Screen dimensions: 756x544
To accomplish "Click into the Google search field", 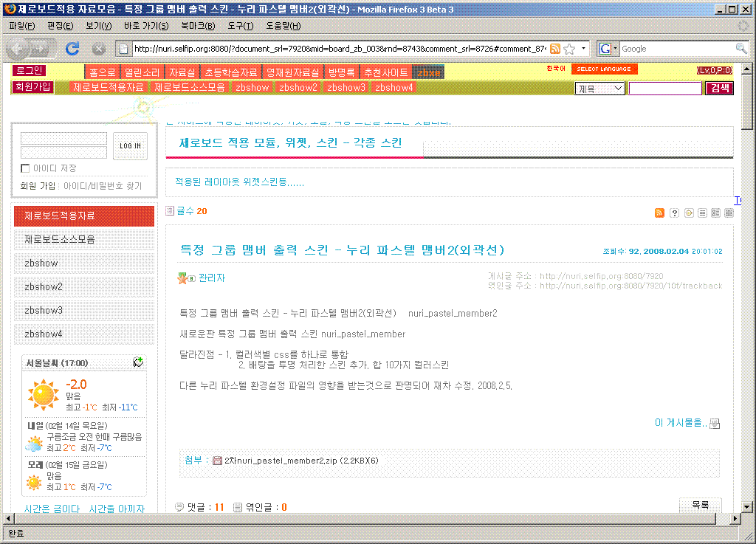I will point(677,49).
